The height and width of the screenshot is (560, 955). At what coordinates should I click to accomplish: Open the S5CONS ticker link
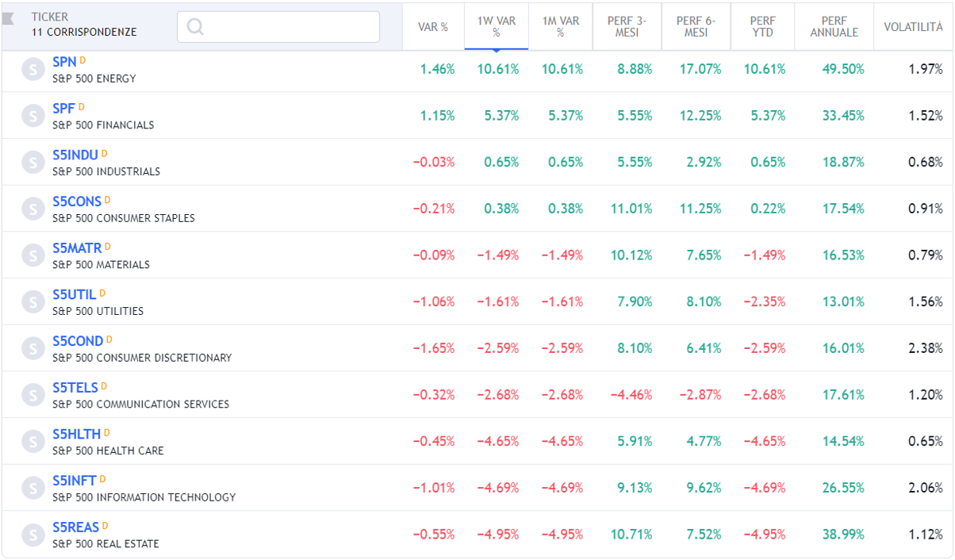pyautogui.click(x=77, y=201)
